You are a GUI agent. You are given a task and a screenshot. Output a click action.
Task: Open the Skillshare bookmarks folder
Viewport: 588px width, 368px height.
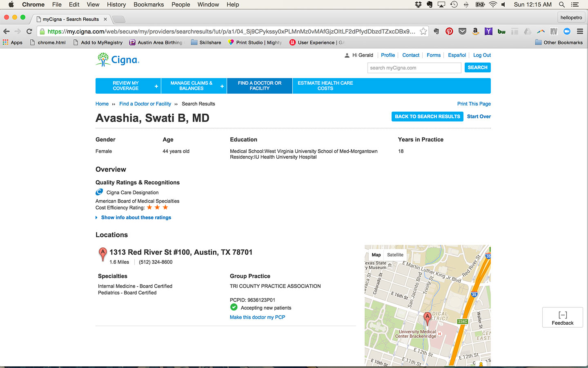(x=206, y=43)
